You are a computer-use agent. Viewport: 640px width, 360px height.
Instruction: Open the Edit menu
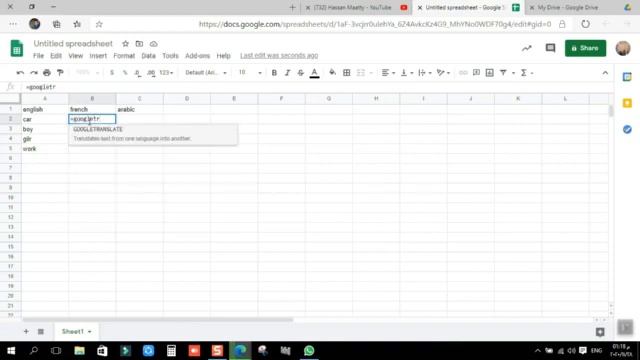pyautogui.click(x=56, y=56)
